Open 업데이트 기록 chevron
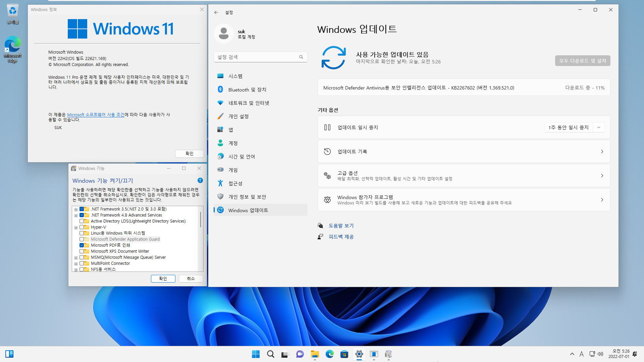The height and width of the screenshot is (362, 644). pos(602,152)
